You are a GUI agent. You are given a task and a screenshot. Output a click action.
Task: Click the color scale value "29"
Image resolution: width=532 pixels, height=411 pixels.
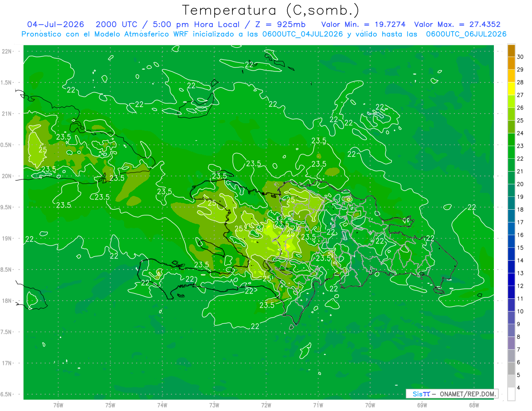(x=520, y=70)
